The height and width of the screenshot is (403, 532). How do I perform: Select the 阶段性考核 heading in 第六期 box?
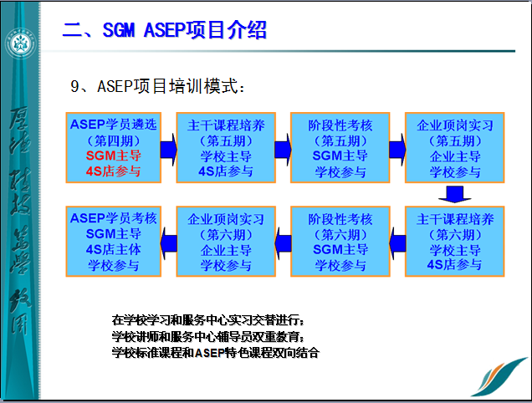click(340, 219)
